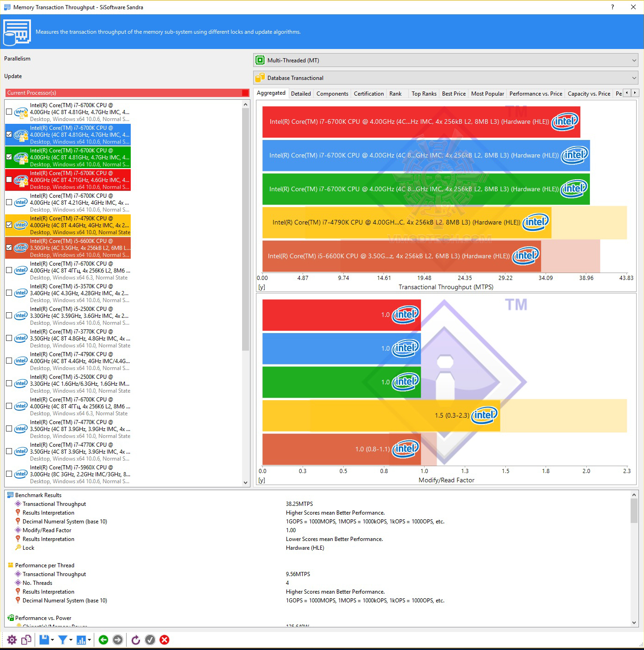This screenshot has height=650, width=644.
Task: Go back with the green arrow
Action: [x=103, y=640]
